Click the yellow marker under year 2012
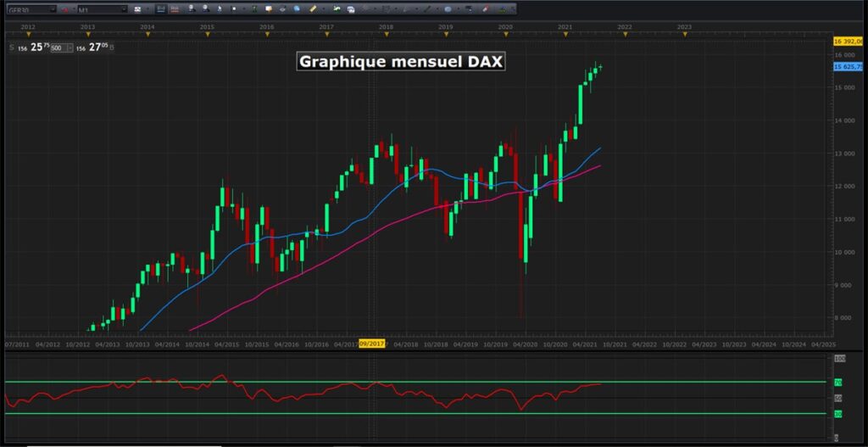This screenshot has width=868, height=447. pos(28,34)
